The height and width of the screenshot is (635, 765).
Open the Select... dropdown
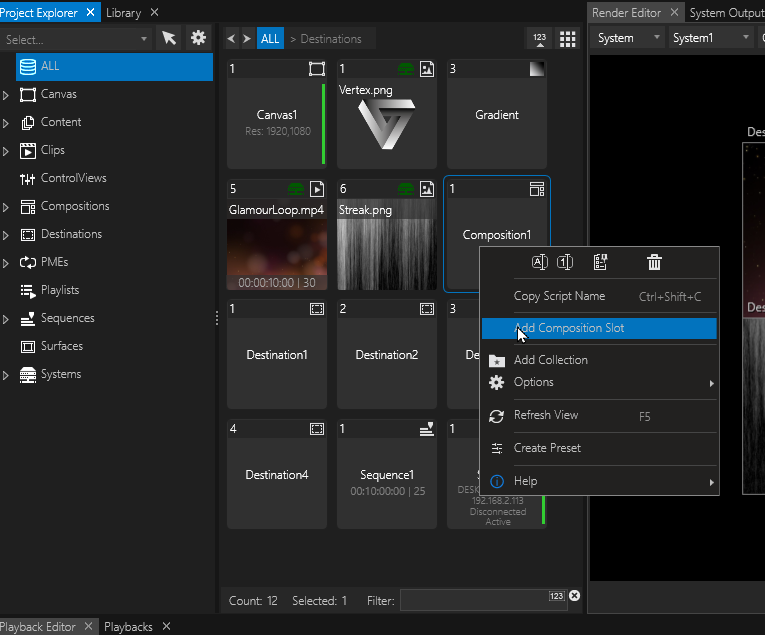pyautogui.click(x=76, y=39)
